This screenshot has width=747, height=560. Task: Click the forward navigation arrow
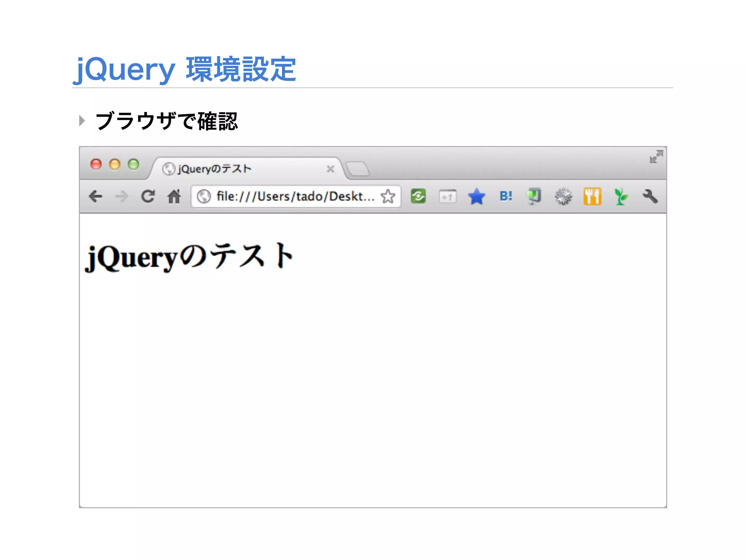121,197
